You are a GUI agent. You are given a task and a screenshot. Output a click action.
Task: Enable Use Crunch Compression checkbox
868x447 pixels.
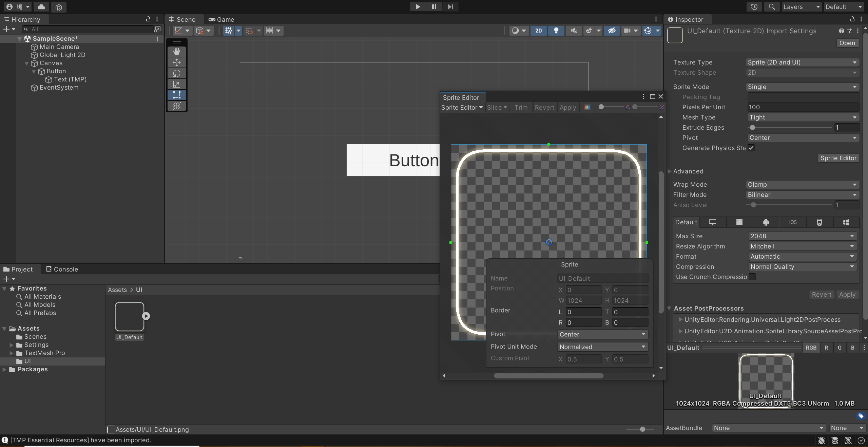click(752, 277)
